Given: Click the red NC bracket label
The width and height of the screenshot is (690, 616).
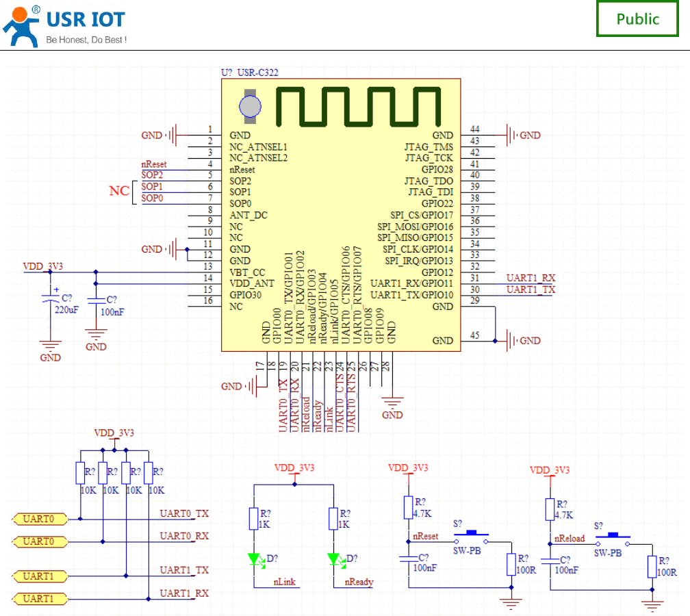Looking at the screenshot, I should click(x=119, y=191).
